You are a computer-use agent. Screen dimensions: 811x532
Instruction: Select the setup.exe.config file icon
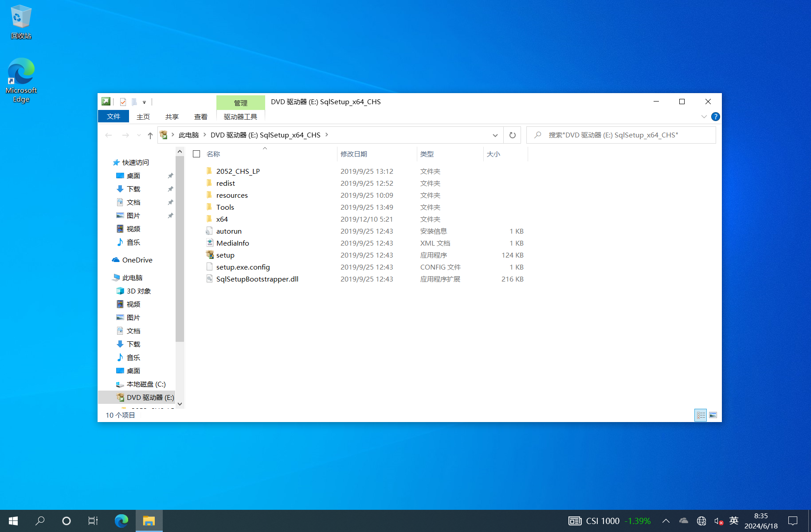click(209, 267)
